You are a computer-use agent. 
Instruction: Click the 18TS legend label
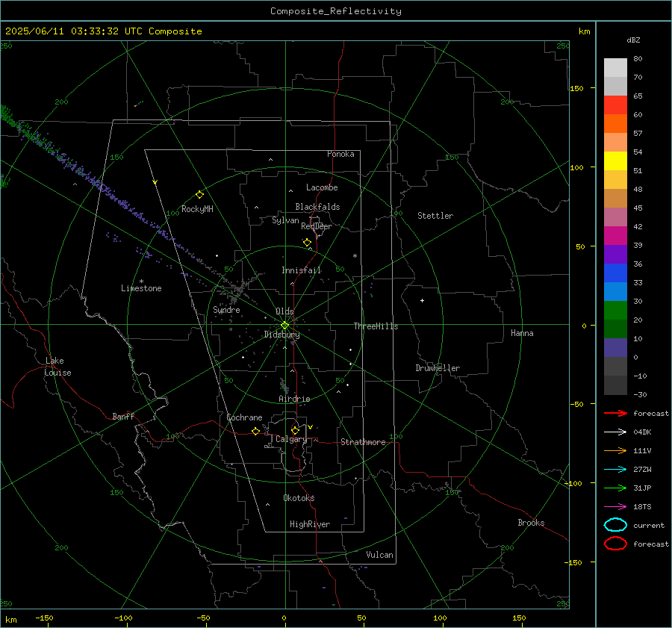coord(642,507)
